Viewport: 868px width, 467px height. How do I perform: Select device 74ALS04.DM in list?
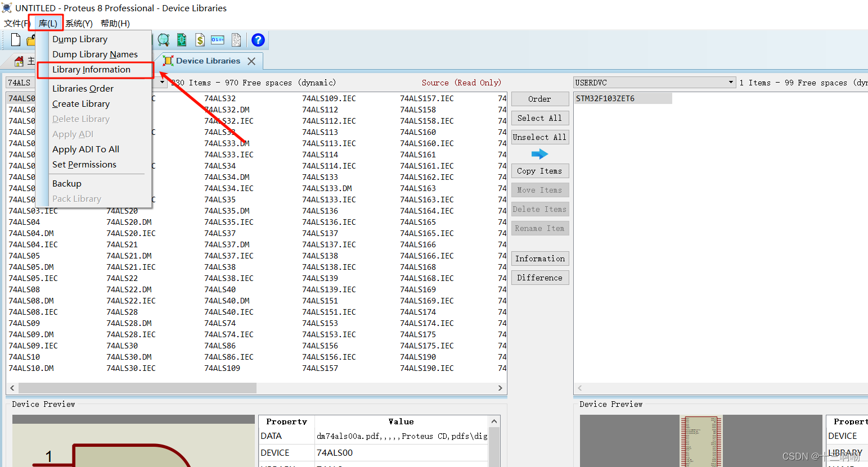point(31,233)
